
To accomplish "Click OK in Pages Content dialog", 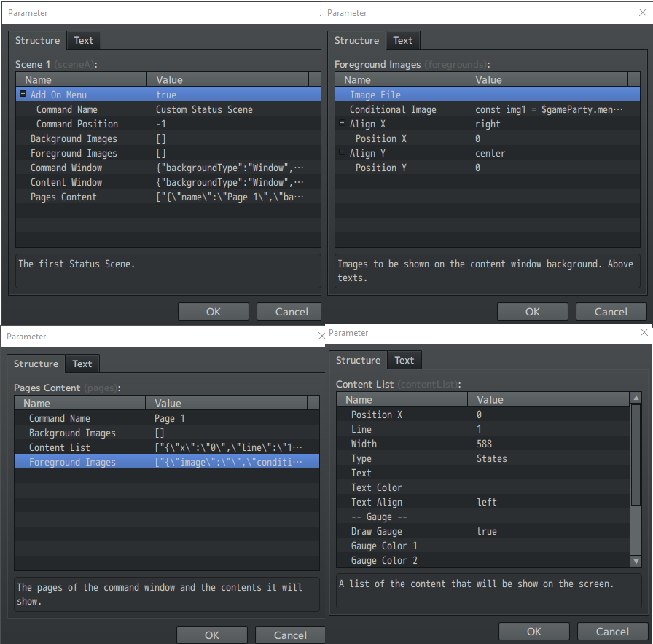I will [211, 635].
